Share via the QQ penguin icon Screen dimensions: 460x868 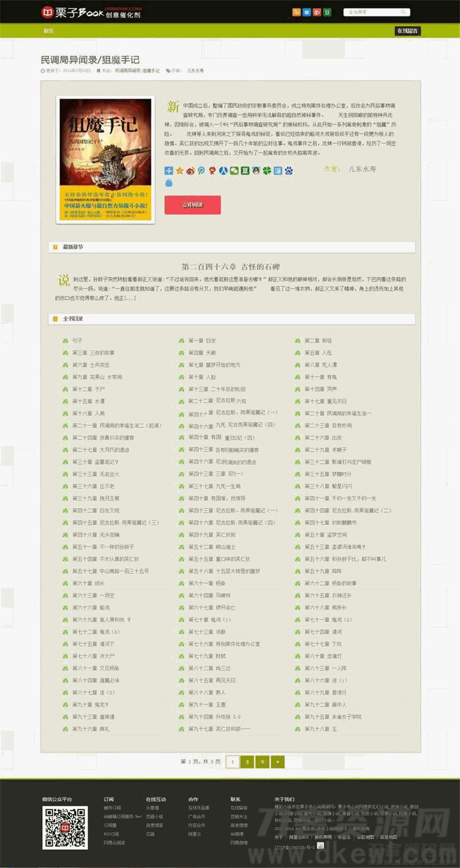tap(256, 171)
